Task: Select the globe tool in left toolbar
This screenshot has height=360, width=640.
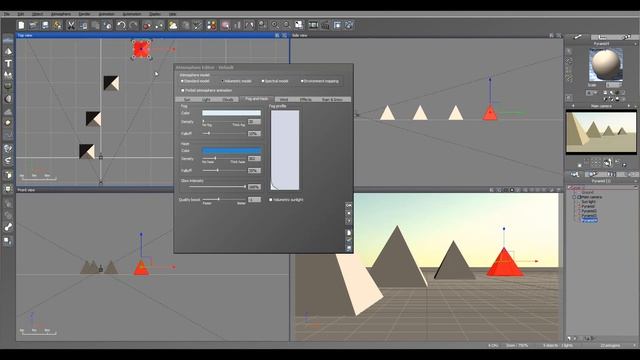Action: tap(8, 148)
